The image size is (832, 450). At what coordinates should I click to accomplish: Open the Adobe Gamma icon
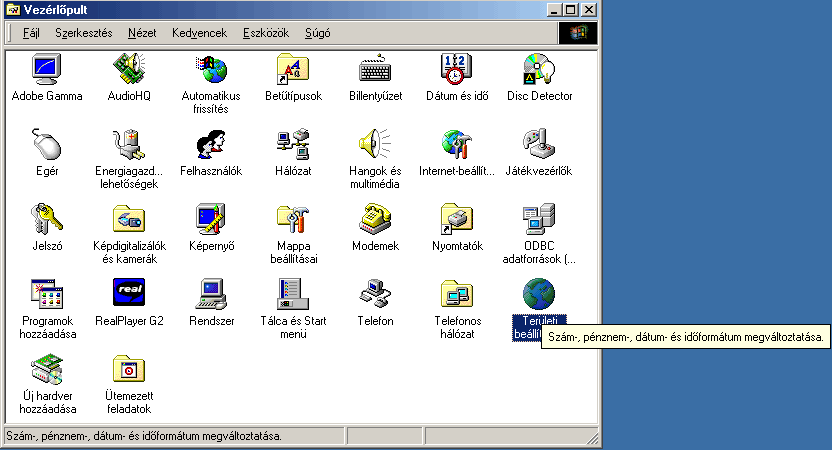pyautogui.click(x=46, y=70)
